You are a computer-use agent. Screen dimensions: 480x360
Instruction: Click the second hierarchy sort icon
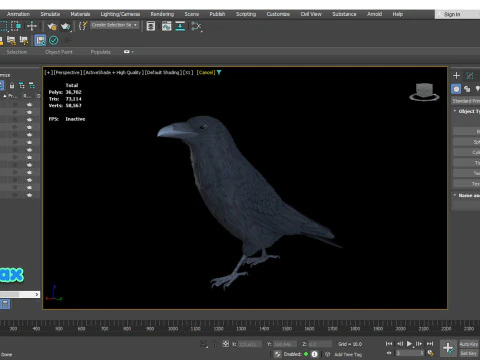click(32, 86)
